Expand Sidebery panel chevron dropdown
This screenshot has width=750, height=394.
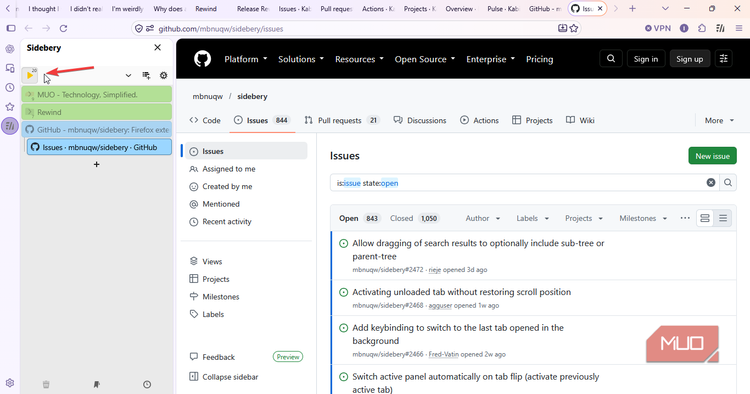[128, 76]
